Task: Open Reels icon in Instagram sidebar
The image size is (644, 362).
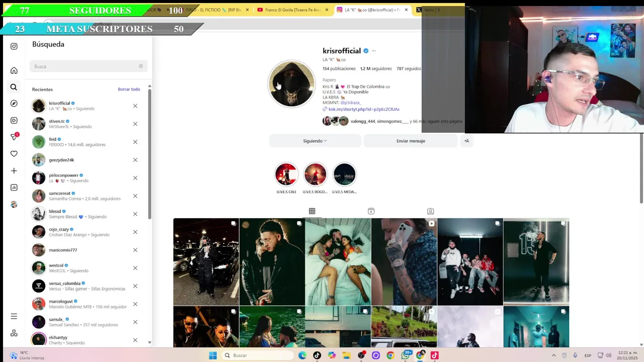Action: pos(14,120)
